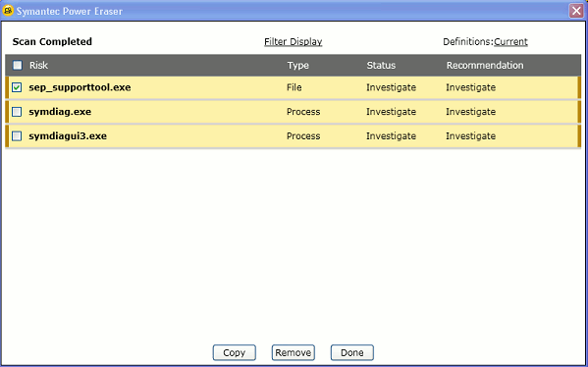Click the Scan Completed heading
The width and height of the screenshot is (588, 367).
tap(52, 41)
